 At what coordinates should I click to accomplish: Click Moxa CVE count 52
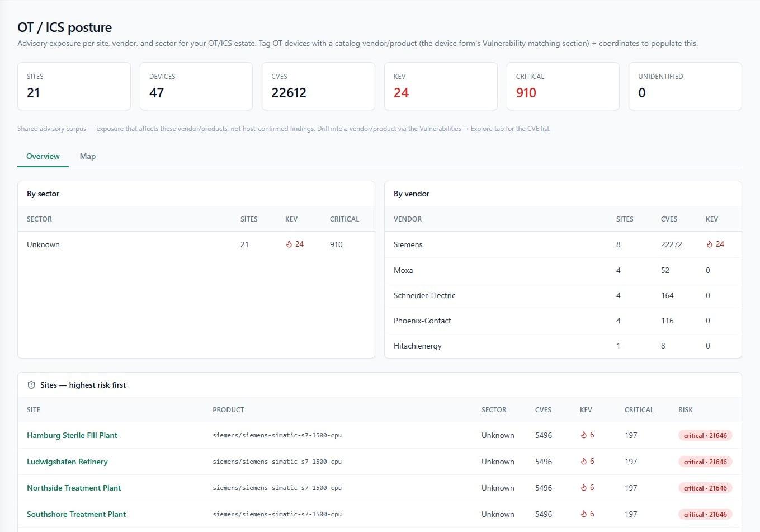665,270
